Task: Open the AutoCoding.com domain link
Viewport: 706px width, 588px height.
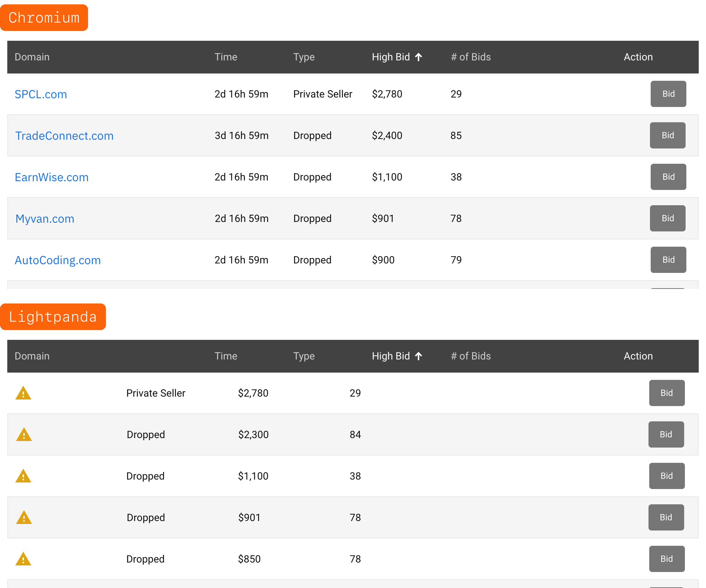Action: coord(57,260)
